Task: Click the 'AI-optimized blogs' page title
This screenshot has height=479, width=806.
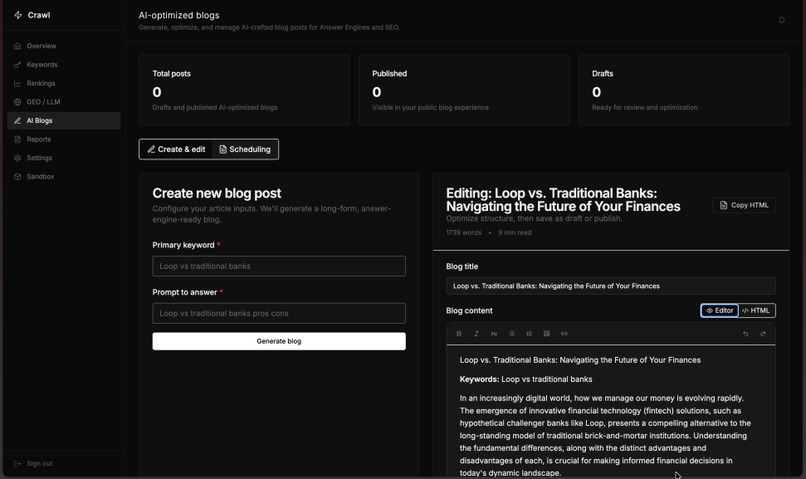Action: [x=179, y=15]
